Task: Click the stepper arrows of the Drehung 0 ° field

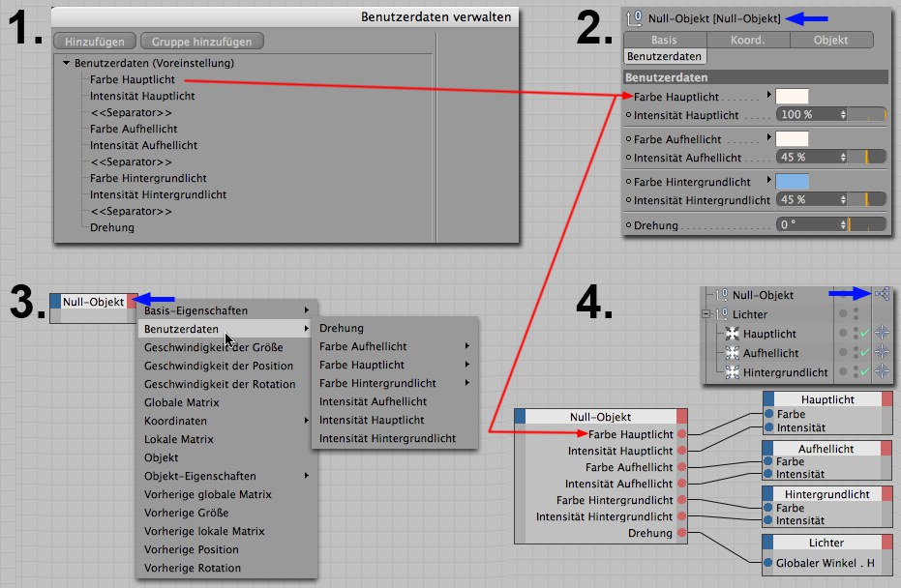Action: click(x=843, y=224)
